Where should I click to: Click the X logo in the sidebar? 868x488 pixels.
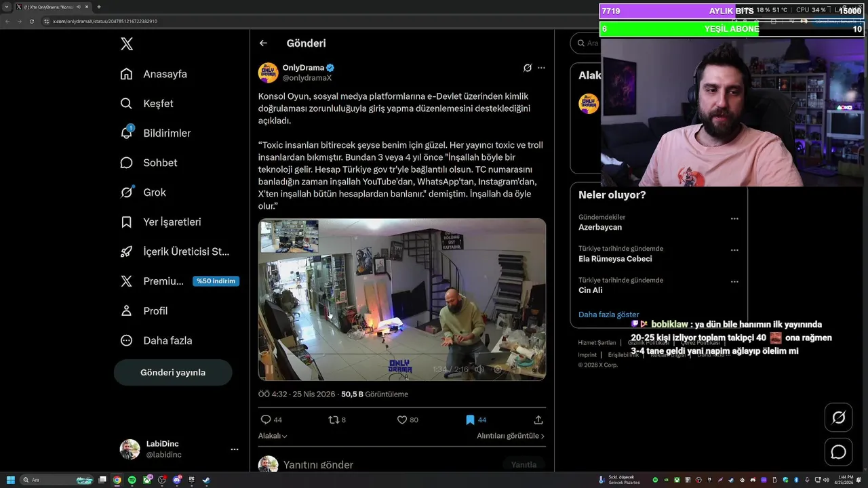click(x=127, y=44)
